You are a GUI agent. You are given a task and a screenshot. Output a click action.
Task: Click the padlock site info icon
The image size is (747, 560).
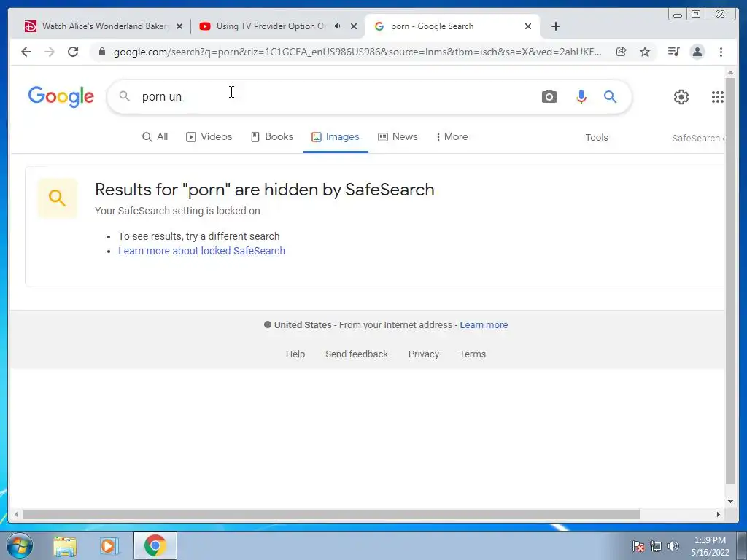point(102,52)
